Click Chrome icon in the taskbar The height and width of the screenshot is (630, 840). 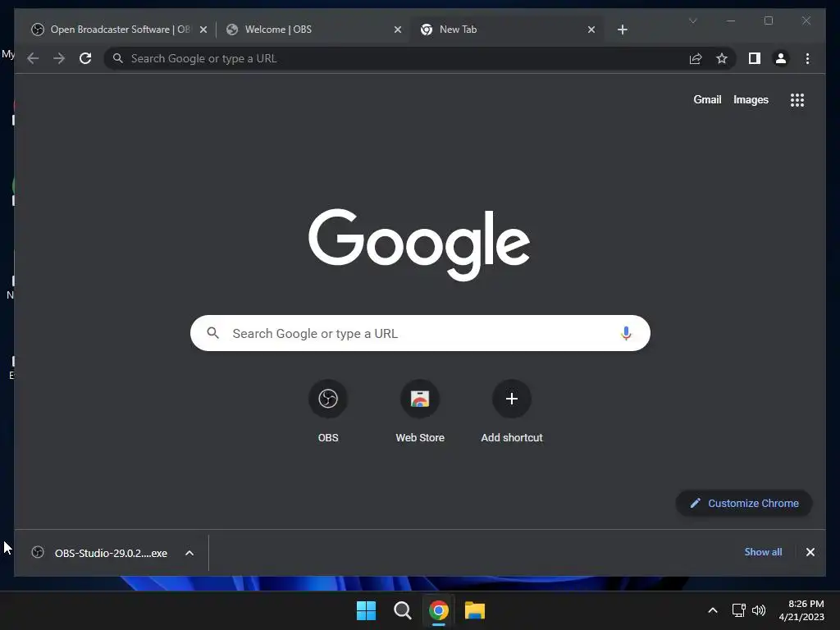pyautogui.click(x=438, y=610)
